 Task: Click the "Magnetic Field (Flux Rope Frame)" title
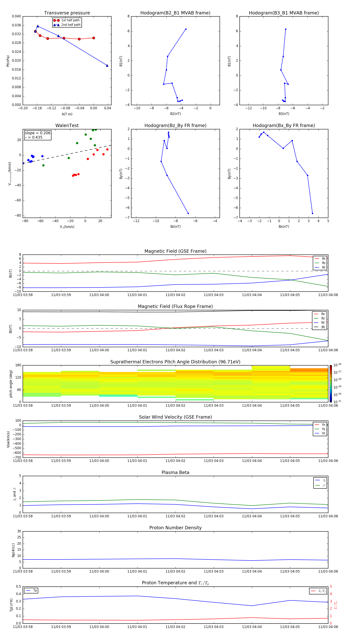[175, 307]
